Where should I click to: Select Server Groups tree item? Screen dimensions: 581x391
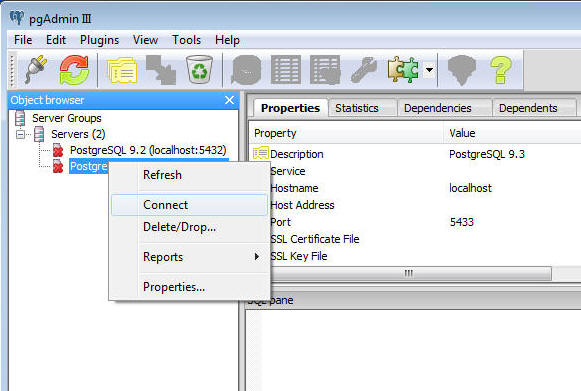pos(67,118)
